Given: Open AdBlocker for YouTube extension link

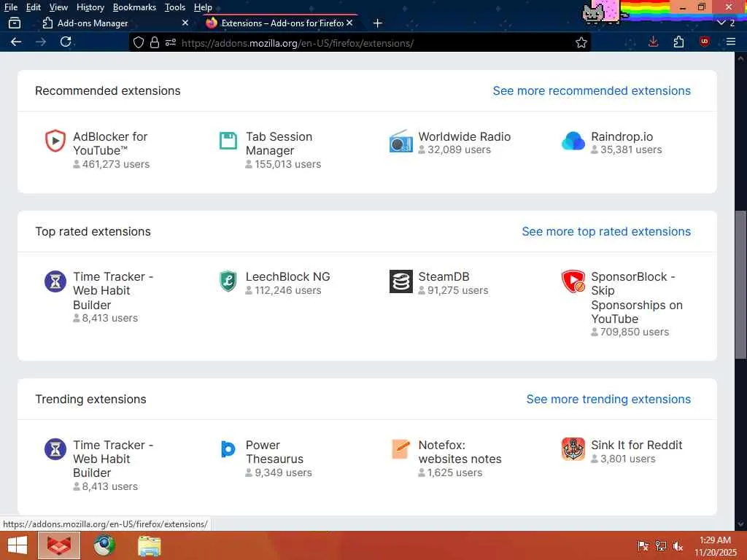Looking at the screenshot, I should [x=110, y=144].
